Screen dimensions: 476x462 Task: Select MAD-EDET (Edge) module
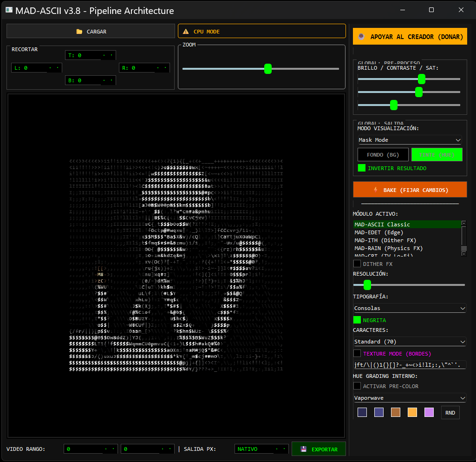coord(378,232)
